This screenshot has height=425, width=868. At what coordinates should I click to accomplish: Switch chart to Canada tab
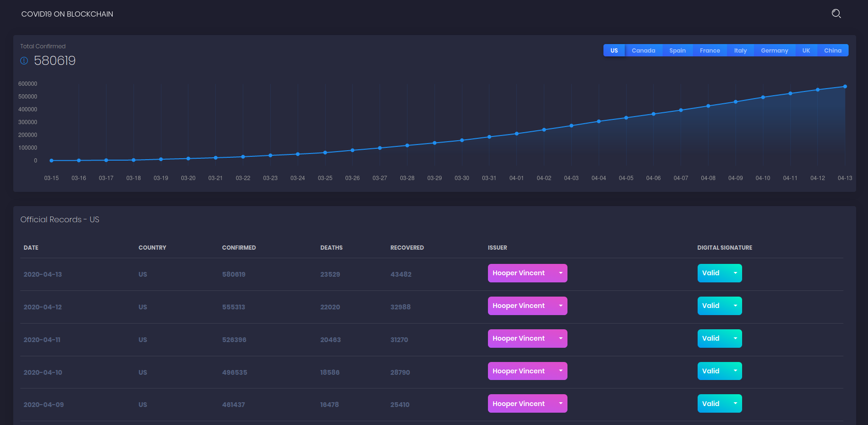[643, 50]
